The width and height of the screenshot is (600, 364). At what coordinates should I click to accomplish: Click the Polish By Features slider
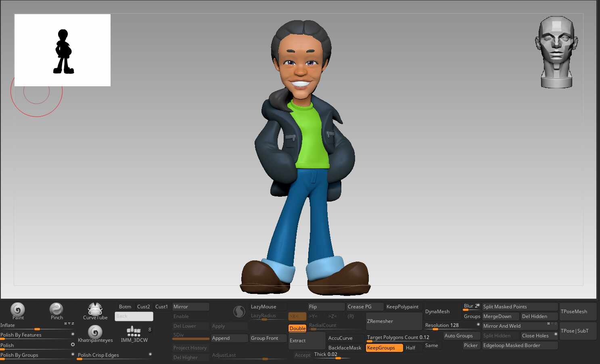click(x=37, y=335)
